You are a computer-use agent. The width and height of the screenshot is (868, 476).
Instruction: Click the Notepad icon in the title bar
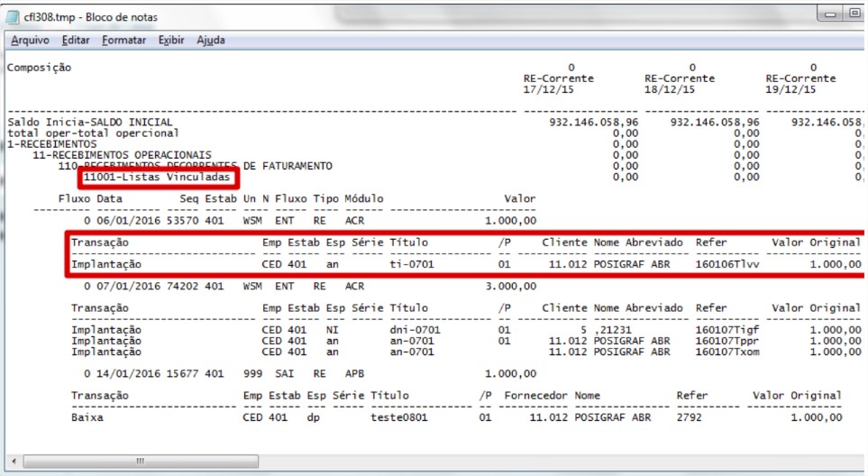[13, 17]
